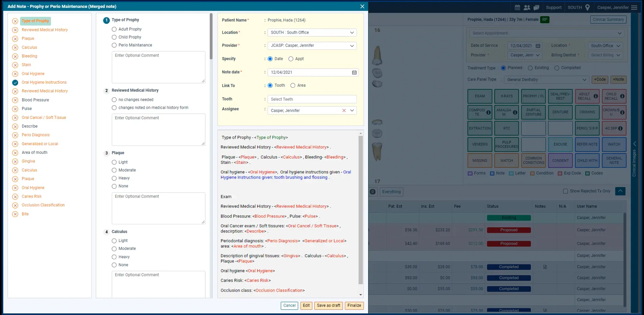Click the upward arrow button beside Show Rejected Tx Only
The height and width of the screenshot is (315, 644).
(x=620, y=191)
